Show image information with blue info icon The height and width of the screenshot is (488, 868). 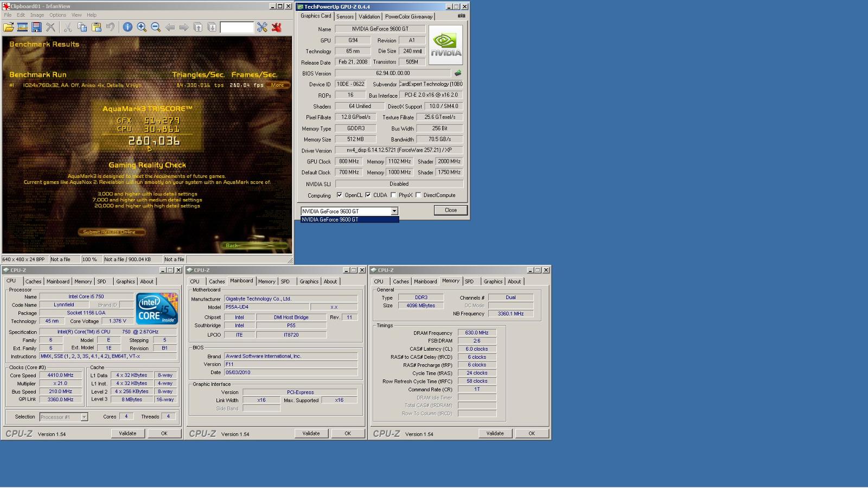point(127,27)
